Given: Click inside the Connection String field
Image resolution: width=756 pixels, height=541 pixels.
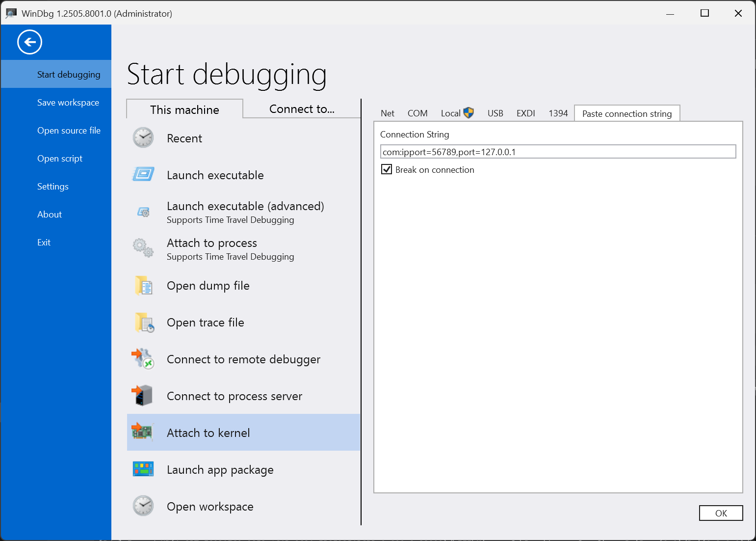Looking at the screenshot, I should 558,152.
